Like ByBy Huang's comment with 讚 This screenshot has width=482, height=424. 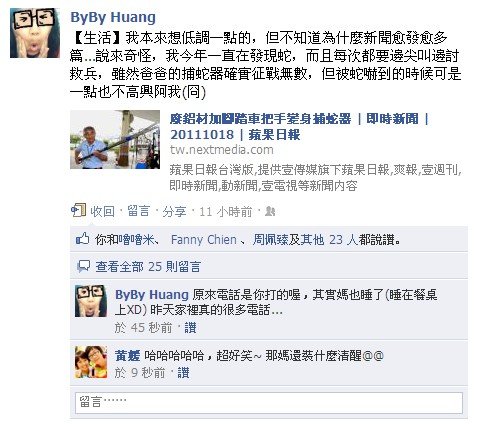190,328
